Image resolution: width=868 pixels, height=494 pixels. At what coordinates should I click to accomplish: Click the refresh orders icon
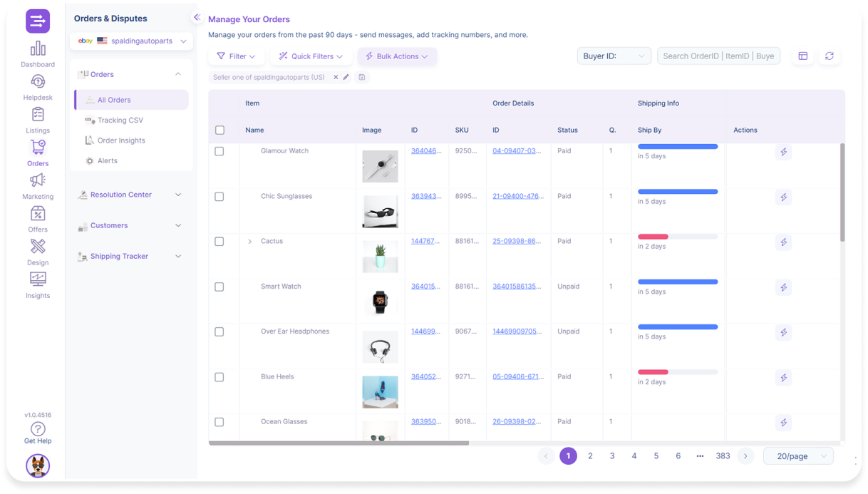coord(829,56)
